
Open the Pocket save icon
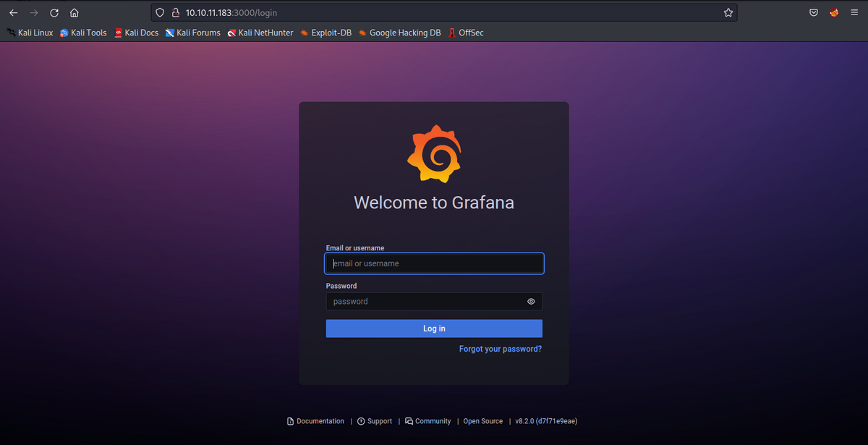tap(814, 13)
